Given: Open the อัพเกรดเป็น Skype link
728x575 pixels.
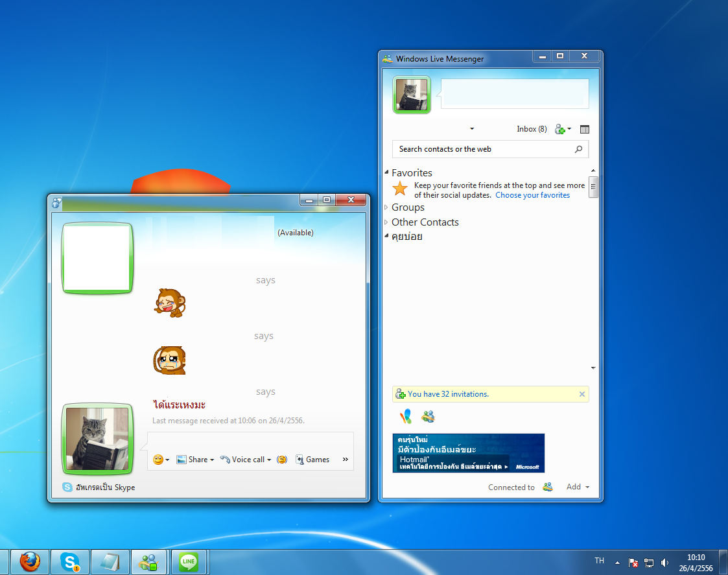Looking at the screenshot, I should 106,487.
